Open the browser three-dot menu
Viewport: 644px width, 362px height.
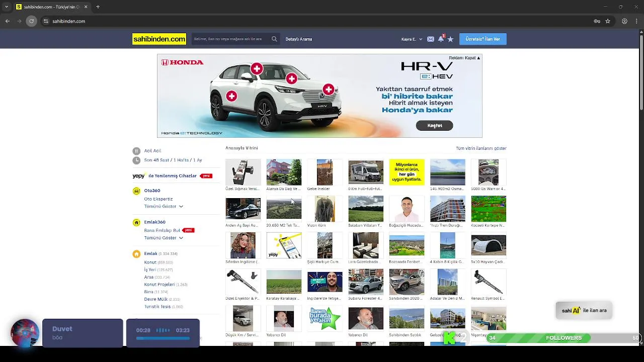[x=637, y=21]
